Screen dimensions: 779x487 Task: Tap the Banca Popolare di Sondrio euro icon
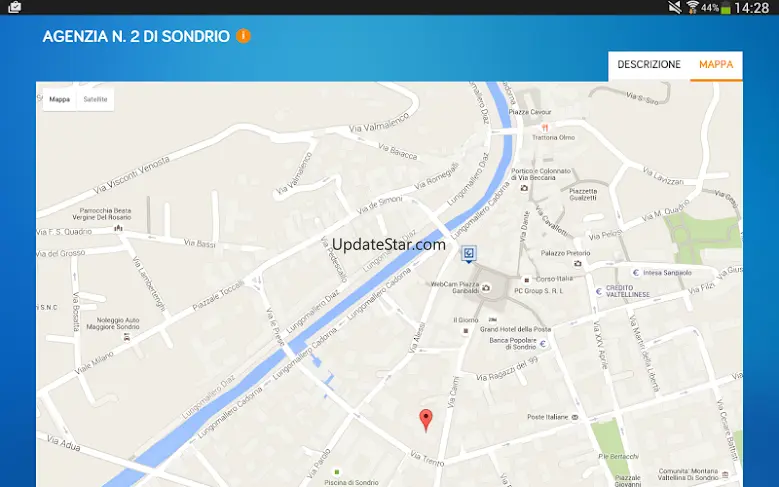(543, 343)
